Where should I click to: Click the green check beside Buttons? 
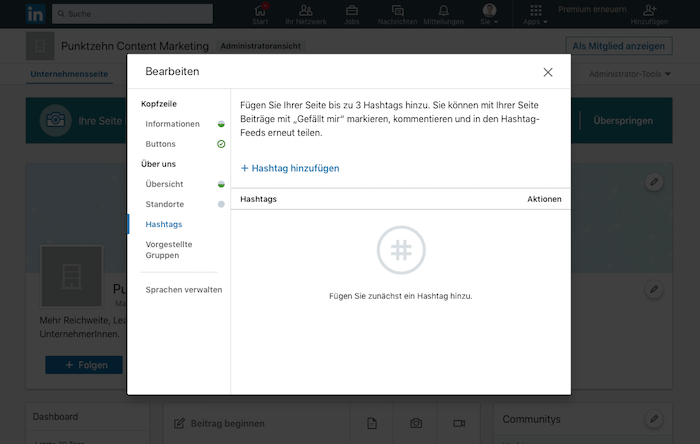click(x=221, y=144)
